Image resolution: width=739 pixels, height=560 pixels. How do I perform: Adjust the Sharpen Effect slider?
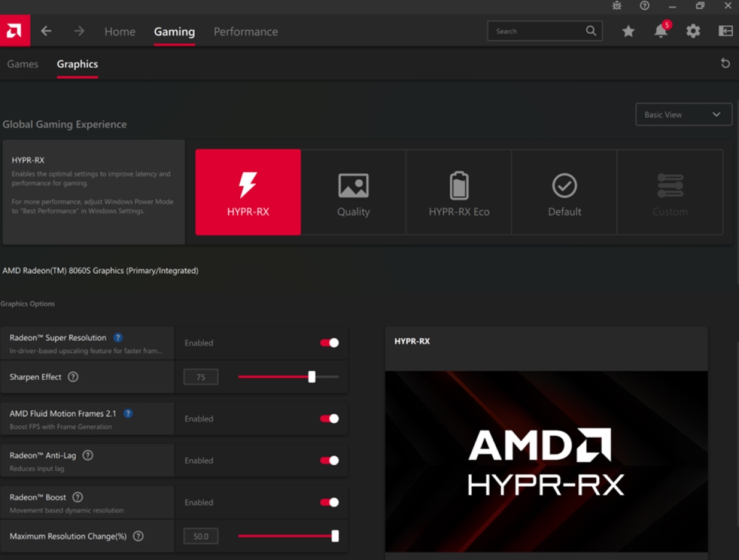[288, 377]
